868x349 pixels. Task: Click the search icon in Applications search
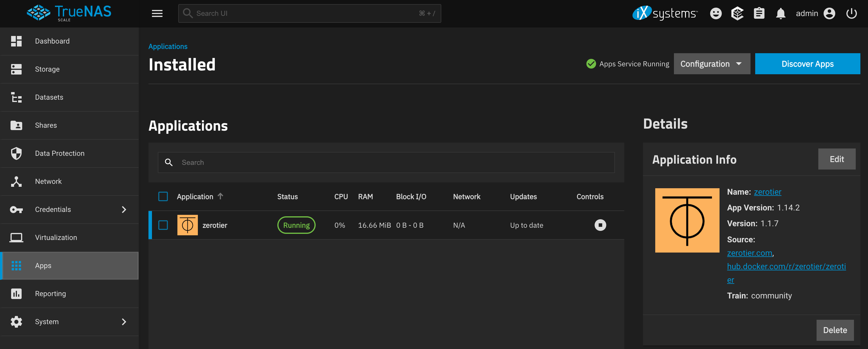pyautogui.click(x=168, y=163)
